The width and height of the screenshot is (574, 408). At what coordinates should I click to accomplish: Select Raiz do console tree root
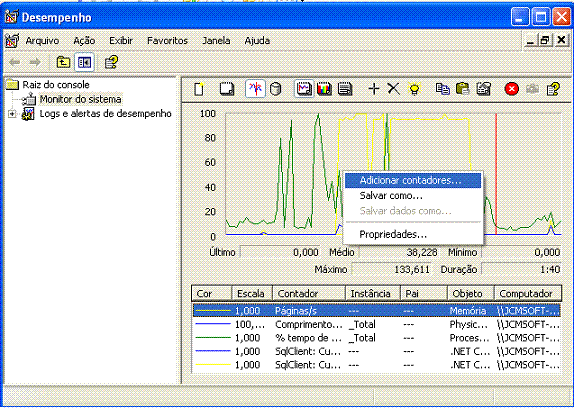click(x=56, y=85)
